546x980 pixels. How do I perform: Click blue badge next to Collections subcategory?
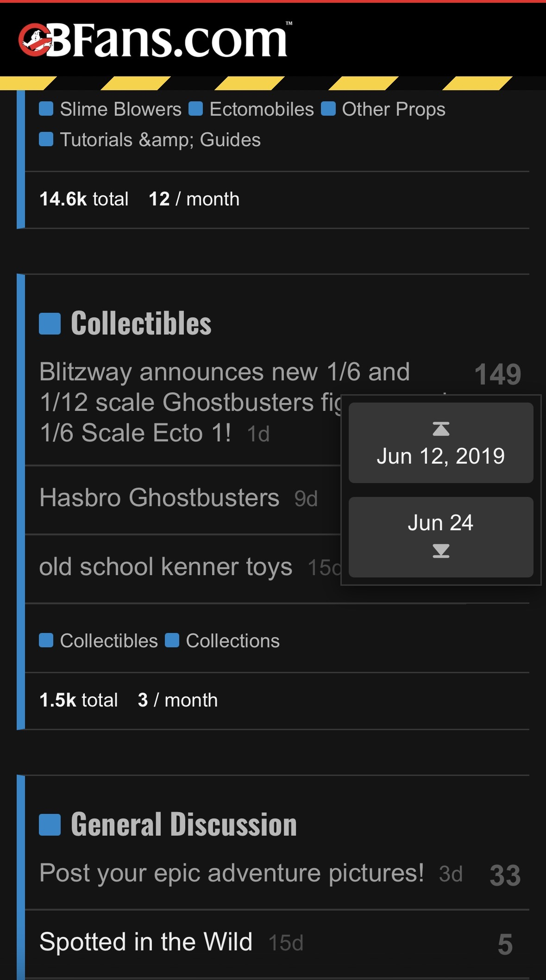172,640
